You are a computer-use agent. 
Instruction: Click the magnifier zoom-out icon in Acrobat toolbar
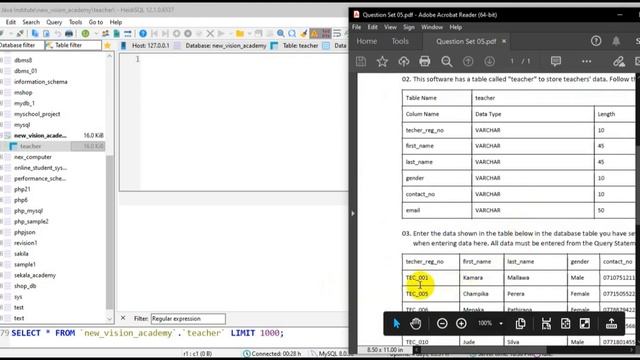pos(447,61)
